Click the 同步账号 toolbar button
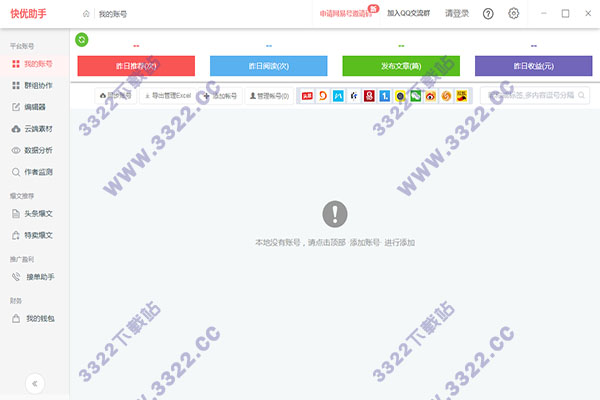Screen dimensions: 600x400 [116, 96]
